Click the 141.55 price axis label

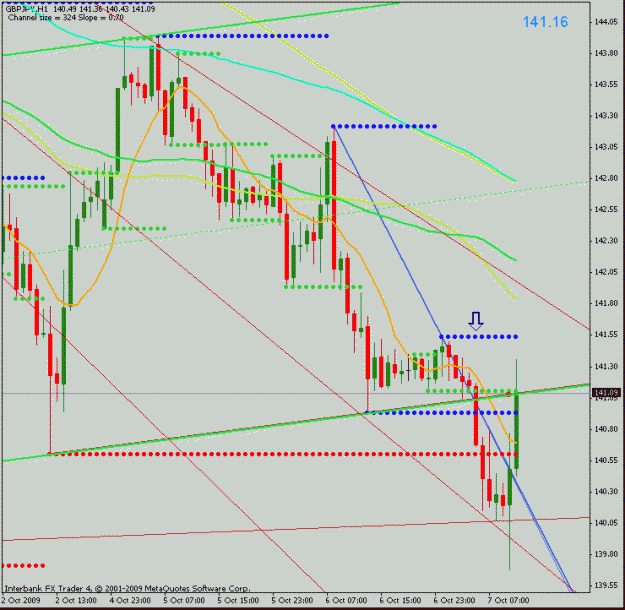coord(606,335)
